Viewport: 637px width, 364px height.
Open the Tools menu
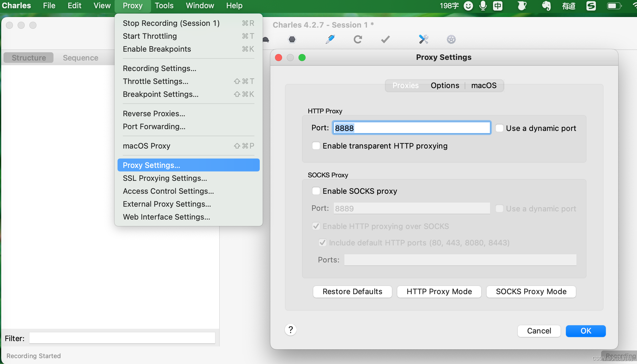(x=164, y=6)
